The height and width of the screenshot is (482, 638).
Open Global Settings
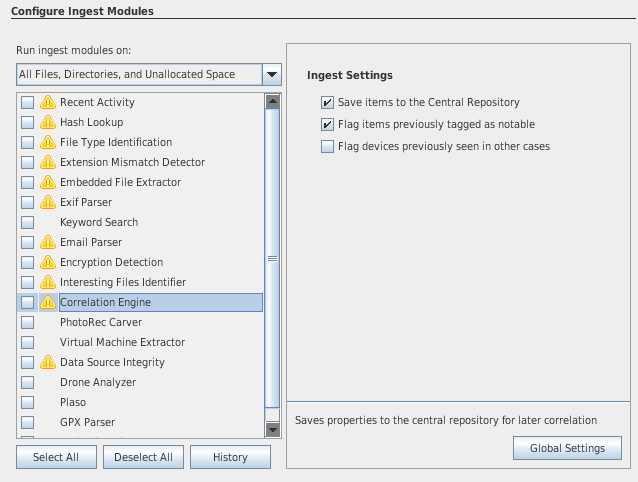pos(567,448)
